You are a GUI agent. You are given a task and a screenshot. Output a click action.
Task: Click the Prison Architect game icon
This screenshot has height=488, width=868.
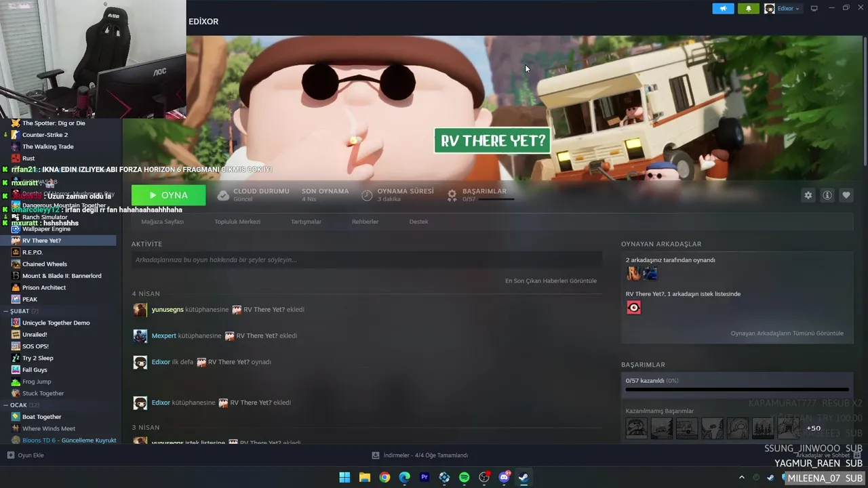click(16, 287)
